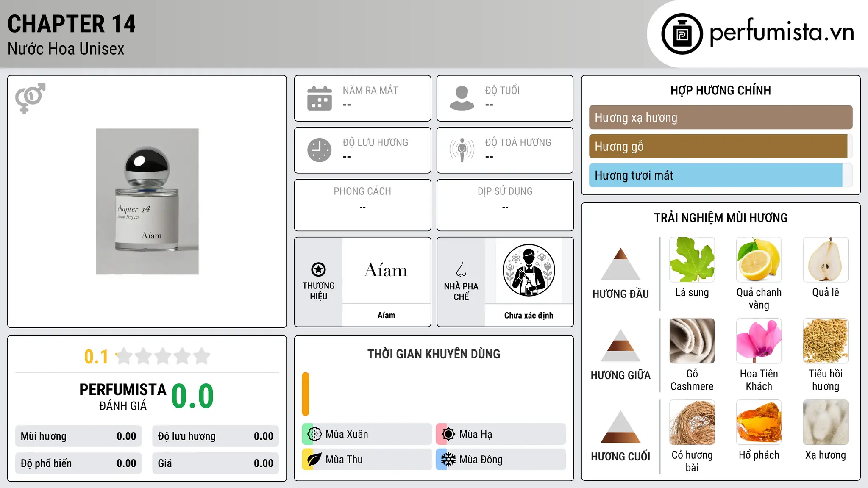Click the Phong cách info card
The width and height of the screenshot is (868, 488).
(x=362, y=205)
